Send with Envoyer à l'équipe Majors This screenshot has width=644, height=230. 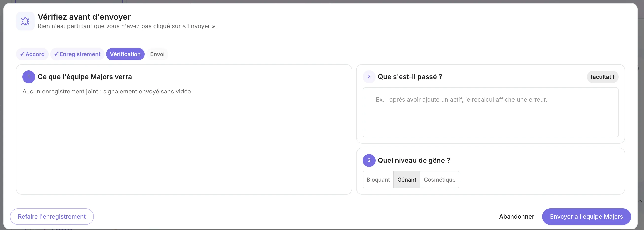click(586, 216)
